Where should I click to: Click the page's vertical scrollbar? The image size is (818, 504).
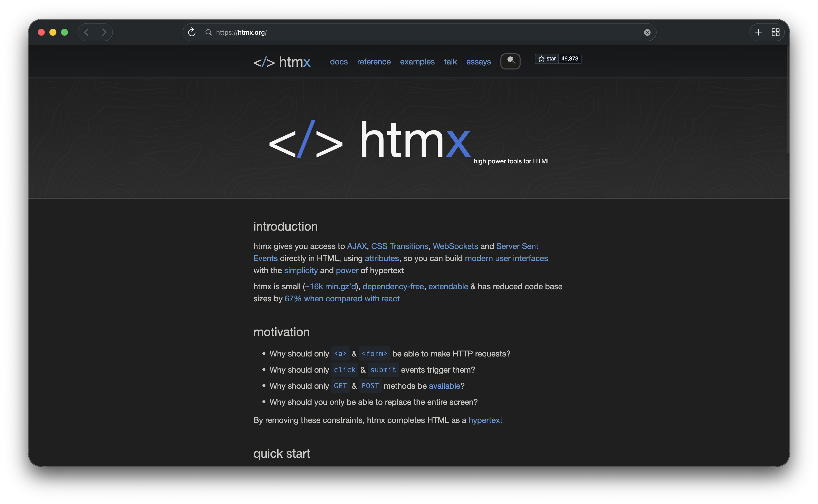(788, 100)
